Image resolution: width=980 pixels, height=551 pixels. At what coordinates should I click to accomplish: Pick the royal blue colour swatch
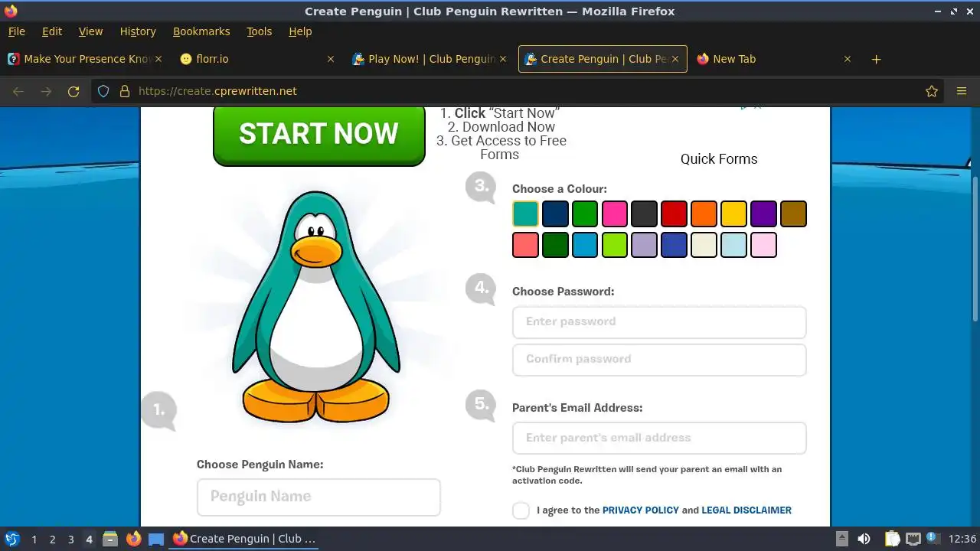click(674, 245)
